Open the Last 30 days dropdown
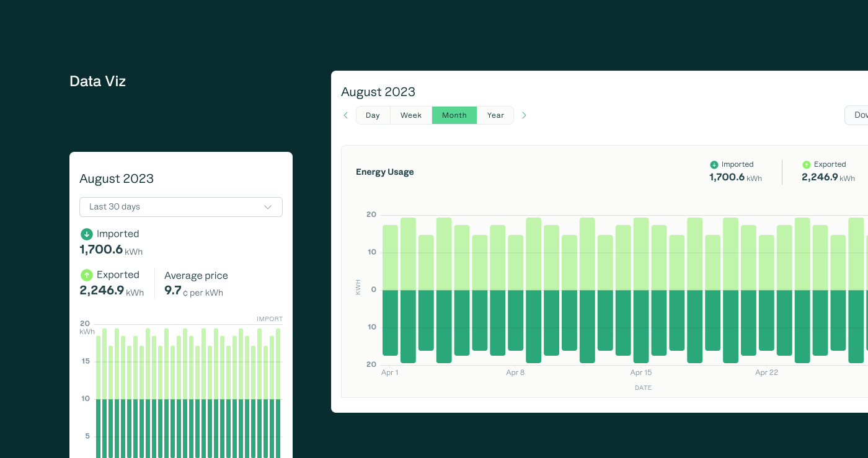The image size is (868, 458). pyautogui.click(x=180, y=207)
